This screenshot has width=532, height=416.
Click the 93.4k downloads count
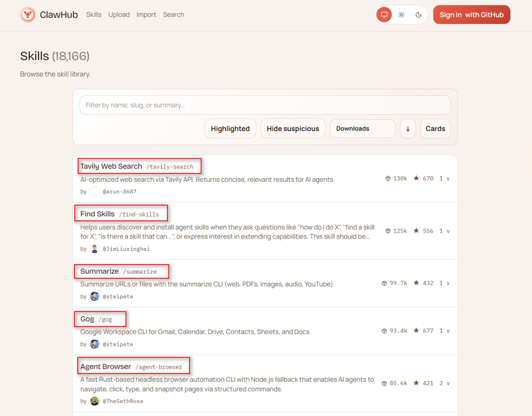[x=399, y=330]
